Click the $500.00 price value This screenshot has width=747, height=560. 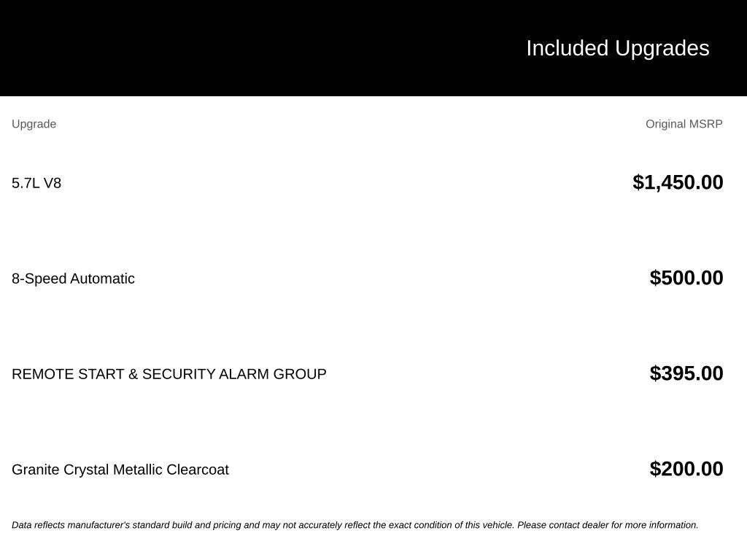pos(686,278)
